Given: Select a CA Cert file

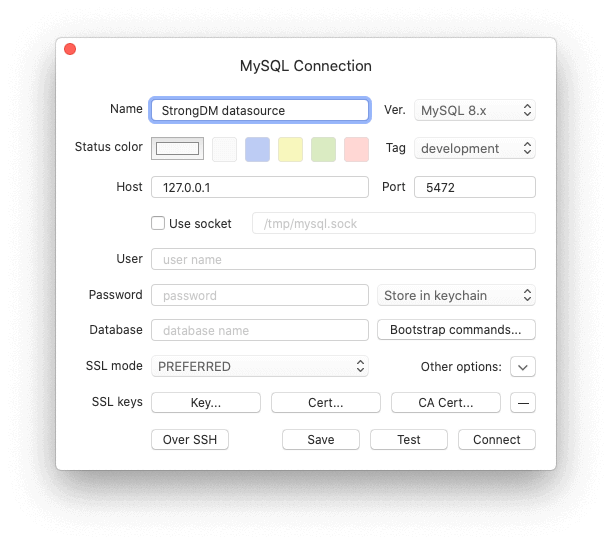Looking at the screenshot, I should (446, 402).
